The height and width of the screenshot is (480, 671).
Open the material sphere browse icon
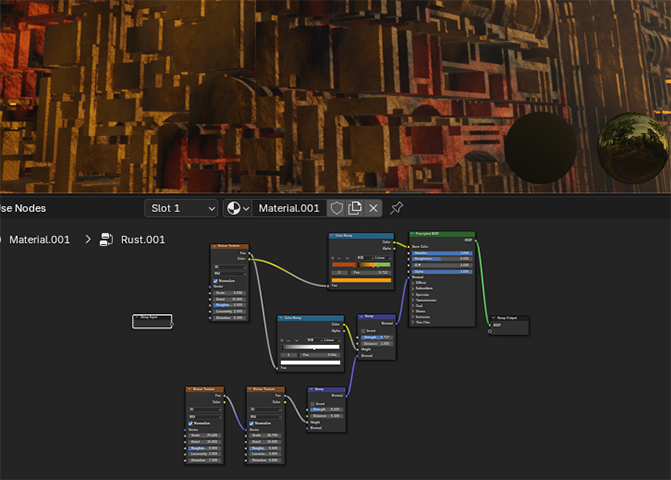238,208
